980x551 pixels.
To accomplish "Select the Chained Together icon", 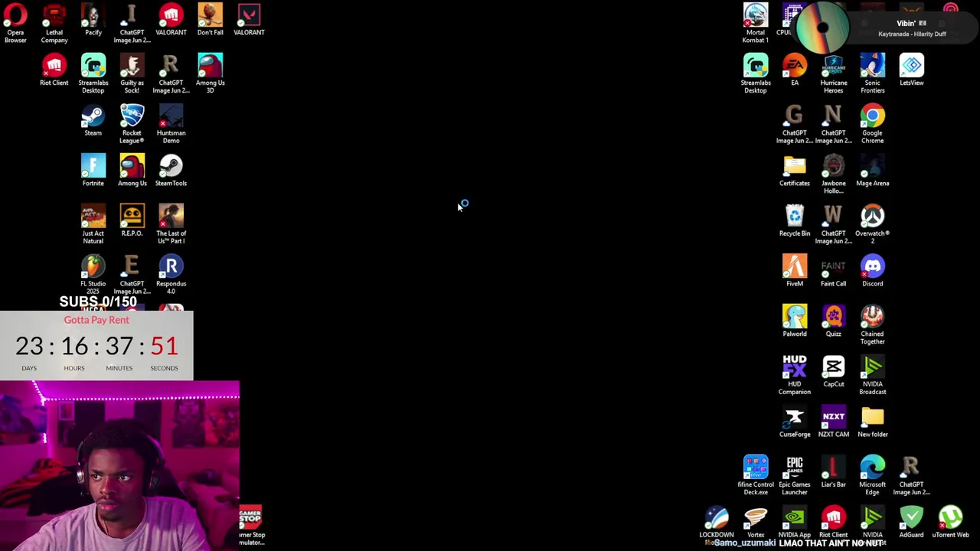I will coord(873,324).
